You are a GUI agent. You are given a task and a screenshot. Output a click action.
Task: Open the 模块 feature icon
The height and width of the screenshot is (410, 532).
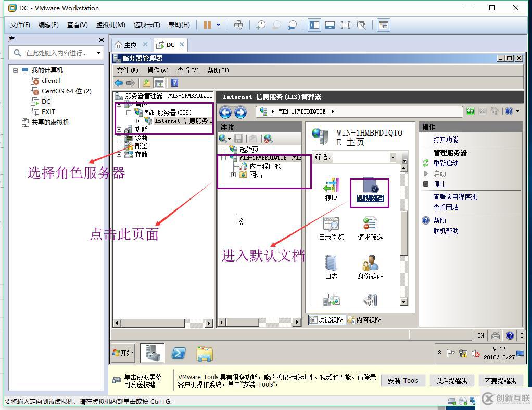331,190
